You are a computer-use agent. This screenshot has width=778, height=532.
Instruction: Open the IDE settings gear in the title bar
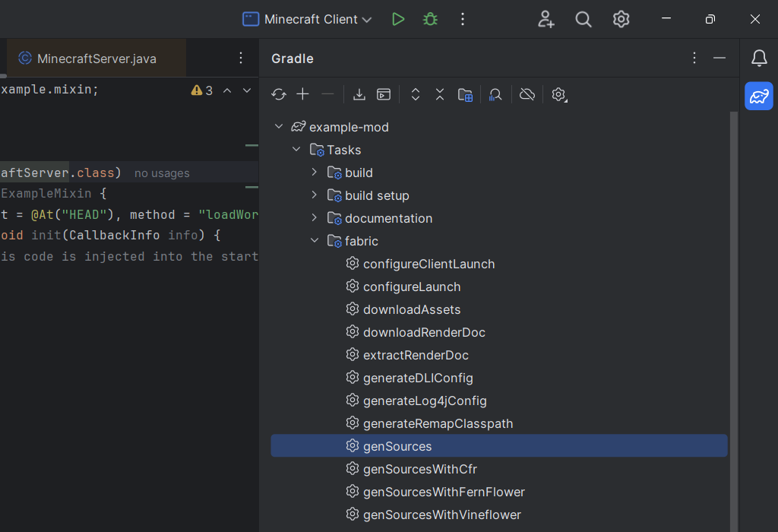click(x=621, y=19)
